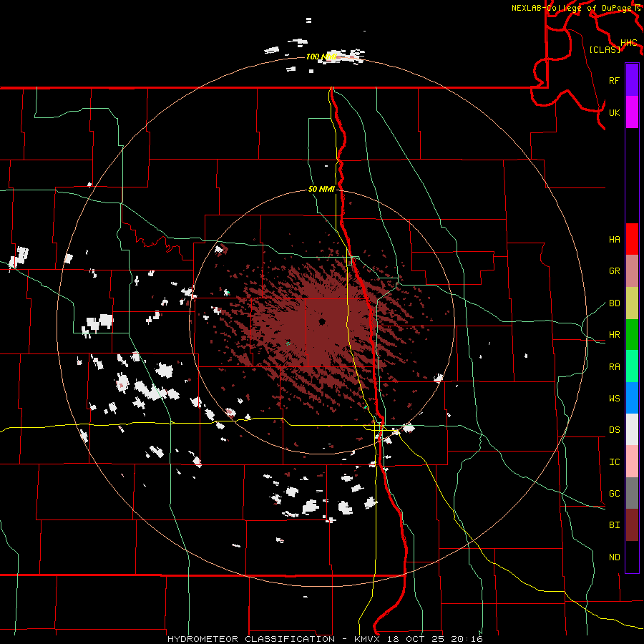The image size is (644, 644).
Task: Click the HR legend label
Action: point(614,335)
